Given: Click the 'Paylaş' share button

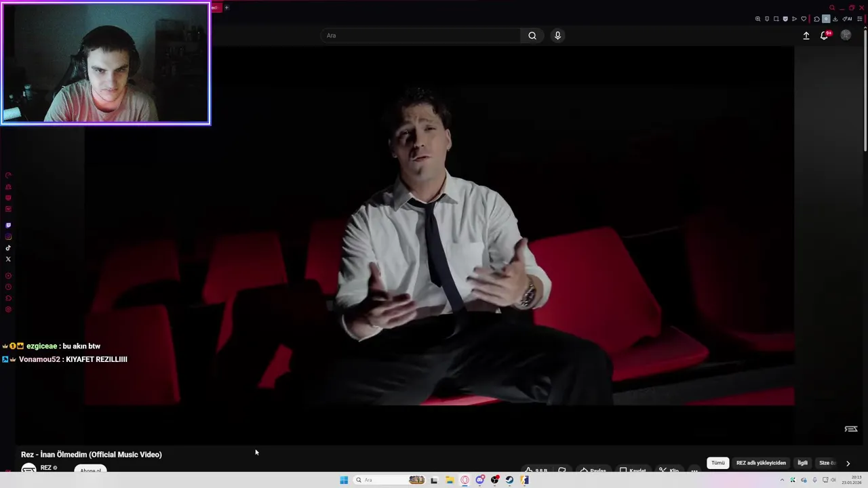Looking at the screenshot, I should tap(593, 470).
